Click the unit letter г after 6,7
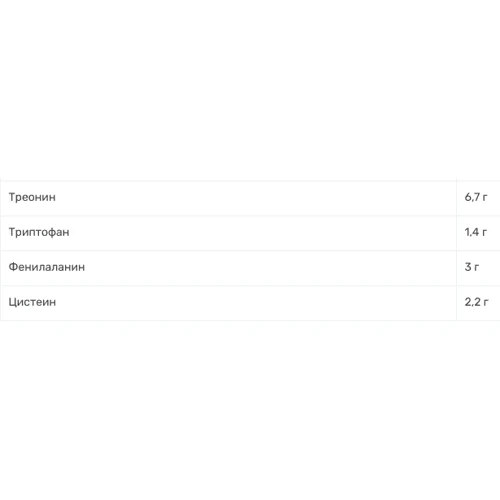The width and height of the screenshot is (500, 500). coord(485,198)
